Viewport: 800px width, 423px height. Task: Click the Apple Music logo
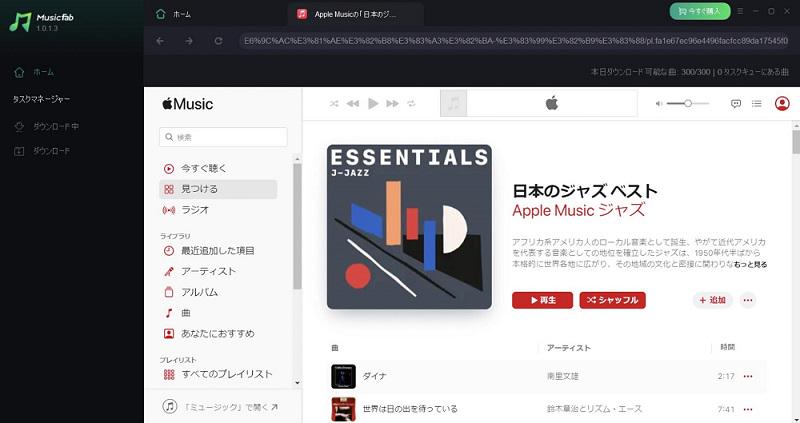(x=187, y=104)
